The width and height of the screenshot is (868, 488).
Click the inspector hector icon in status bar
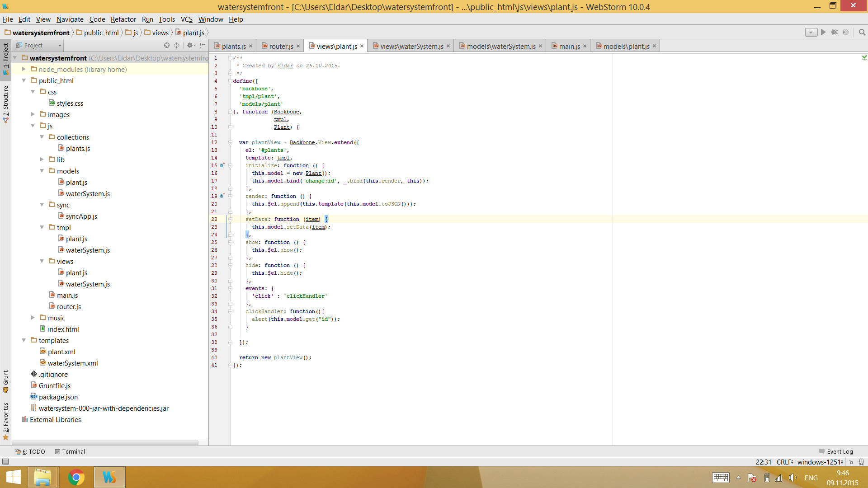(861, 462)
